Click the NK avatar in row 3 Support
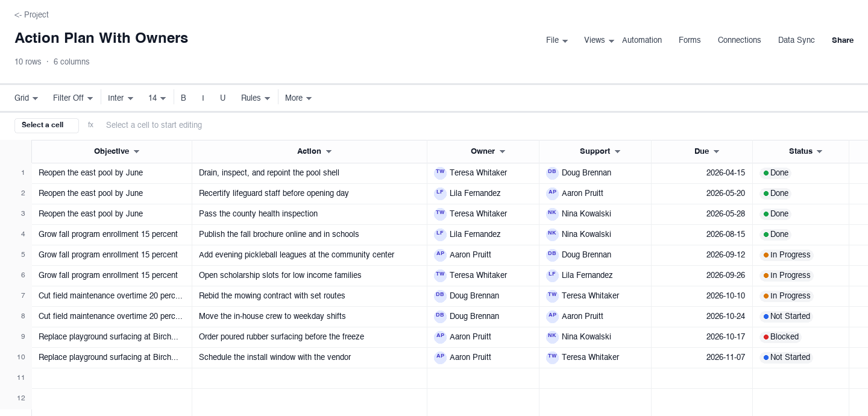The width and height of the screenshot is (868, 416). [552, 213]
